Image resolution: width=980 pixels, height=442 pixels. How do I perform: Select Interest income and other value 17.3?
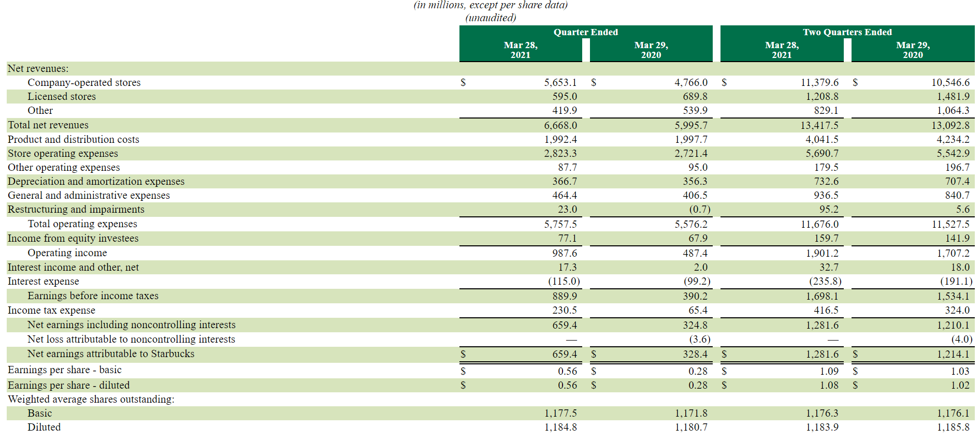(x=568, y=267)
